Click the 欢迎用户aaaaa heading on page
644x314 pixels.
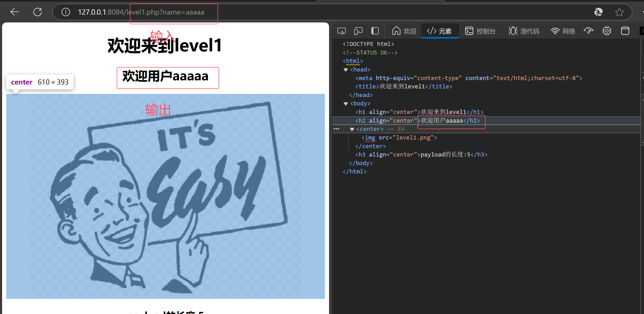click(165, 76)
